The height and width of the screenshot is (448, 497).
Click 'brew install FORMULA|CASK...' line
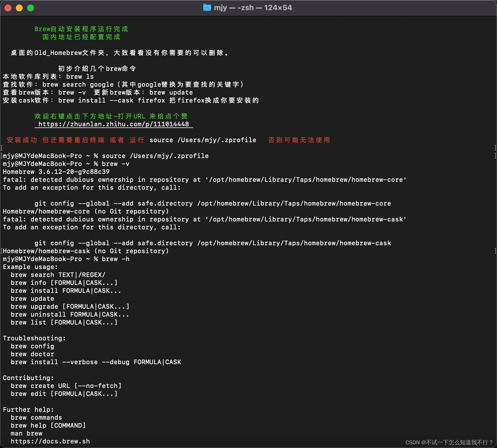point(66,291)
